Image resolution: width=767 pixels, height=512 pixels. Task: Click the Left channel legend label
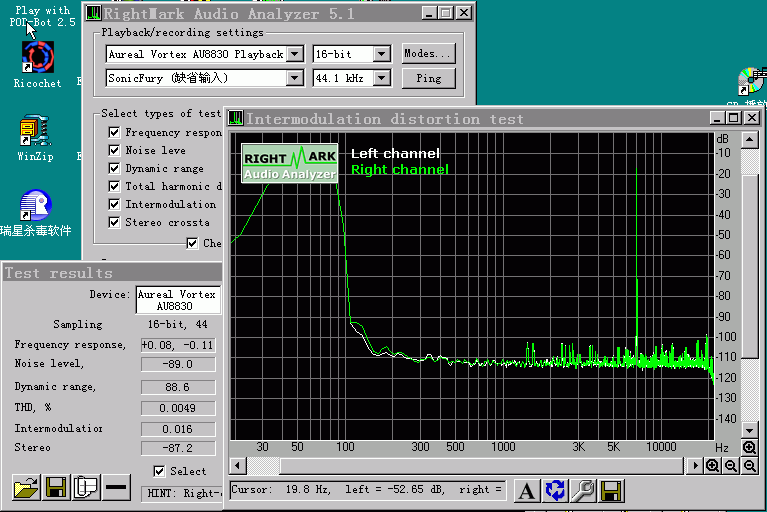pos(395,154)
